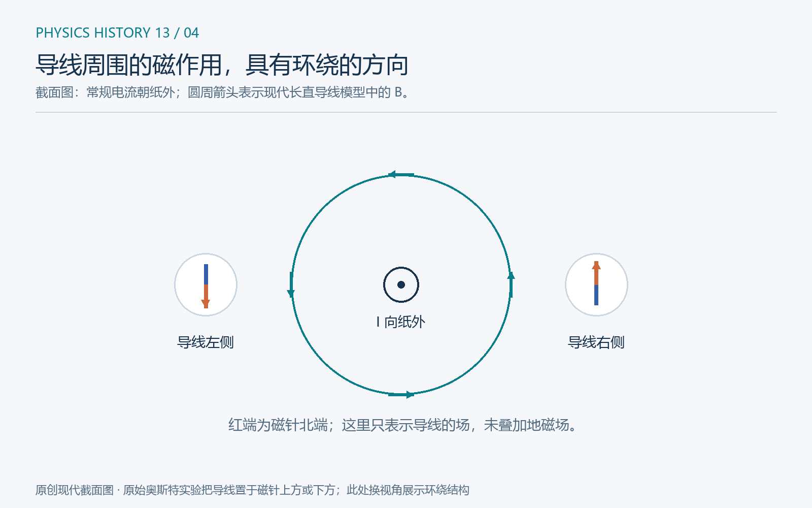812x508 pixels.
Task: Click the note 红端为磁针北端
Action: [404, 425]
